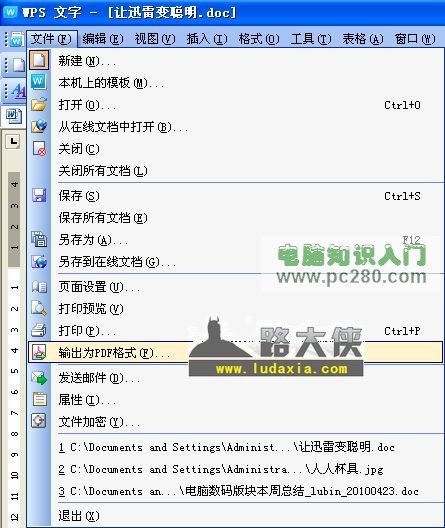The width and height of the screenshot is (445, 528).
Task: Click the floppy disk save icon
Action: click(x=39, y=195)
